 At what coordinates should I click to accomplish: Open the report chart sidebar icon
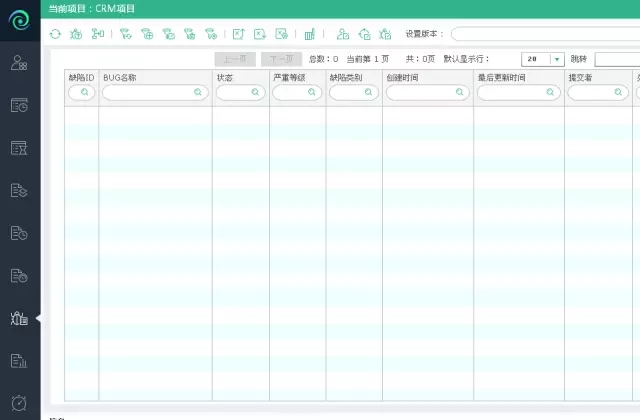(x=19, y=361)
